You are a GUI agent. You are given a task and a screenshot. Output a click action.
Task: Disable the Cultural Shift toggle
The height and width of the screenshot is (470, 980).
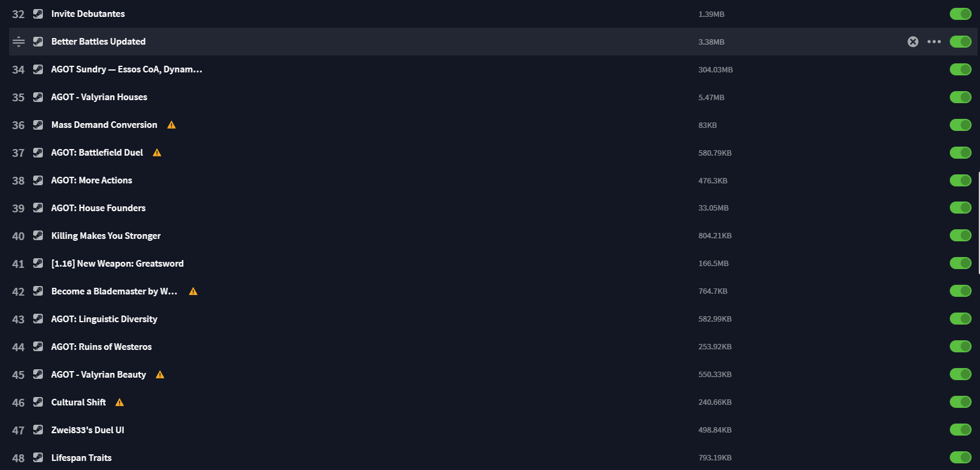(960, 402)
